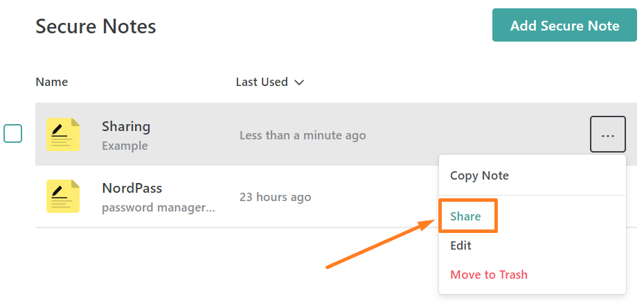This screenshot has width=644, height=303.
Task: Toggle sort arrow next to Last Used
Action: (299, 83)
